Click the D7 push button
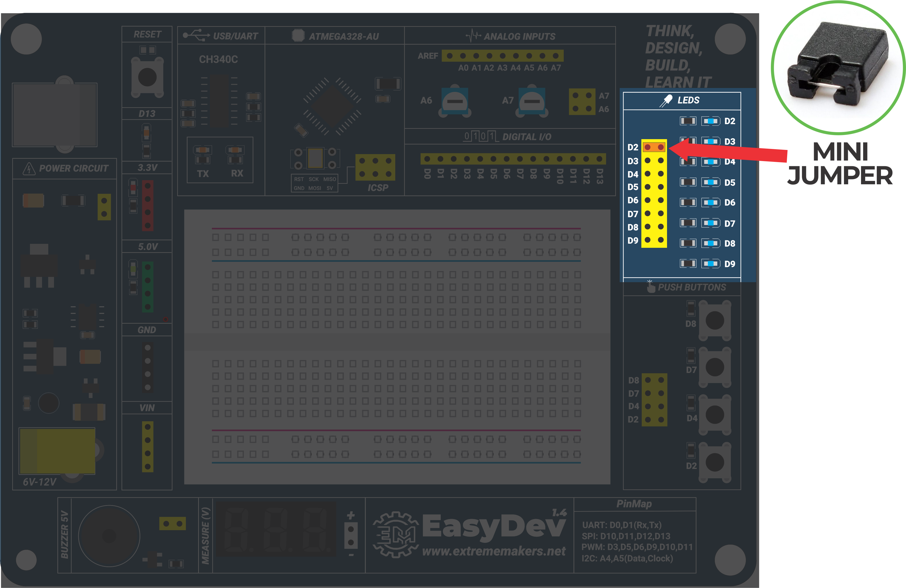This screenshot has width=906, height=588. (x=715, y=367)
